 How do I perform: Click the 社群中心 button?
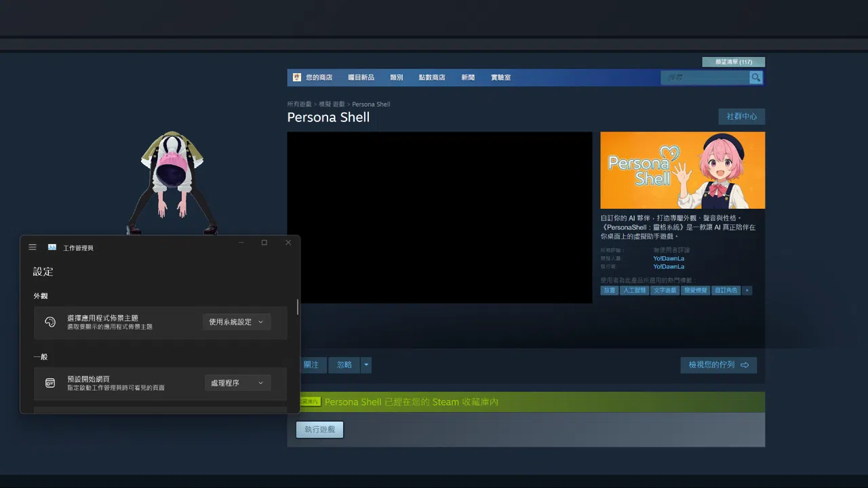click(x=742, y=117)
